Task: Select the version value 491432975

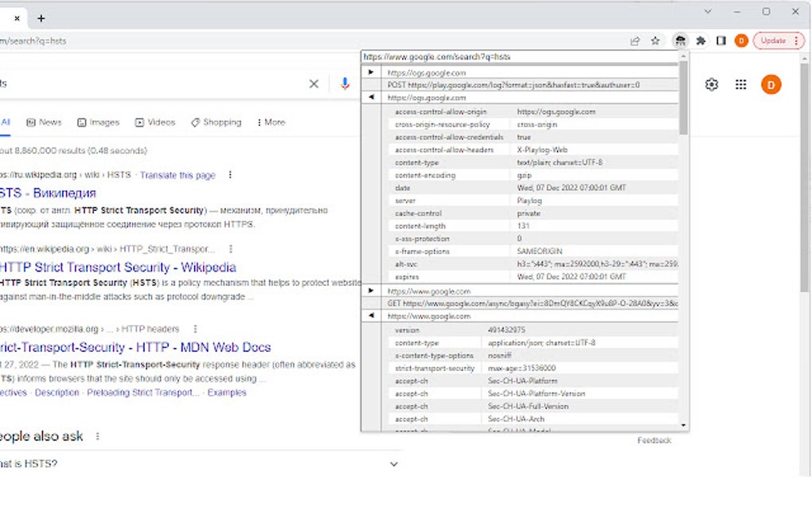Action: pos(506,330)
